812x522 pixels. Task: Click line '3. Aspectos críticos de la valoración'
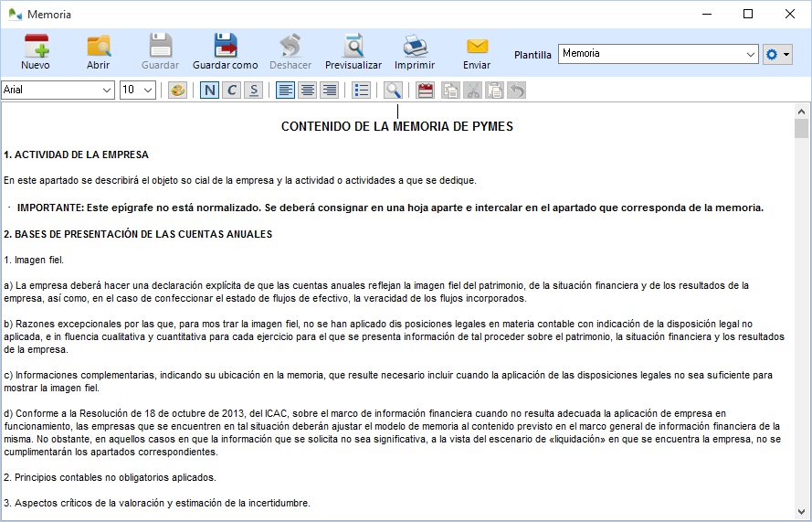point(157,503)
